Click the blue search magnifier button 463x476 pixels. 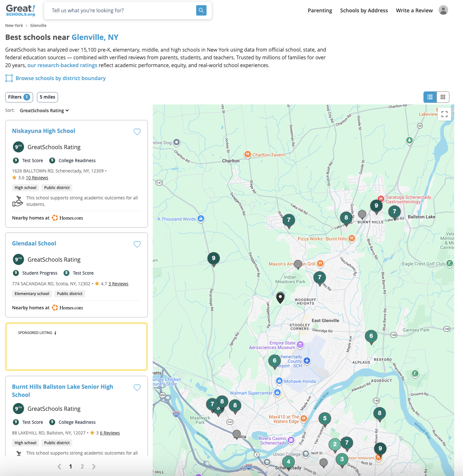pos(201,10)
